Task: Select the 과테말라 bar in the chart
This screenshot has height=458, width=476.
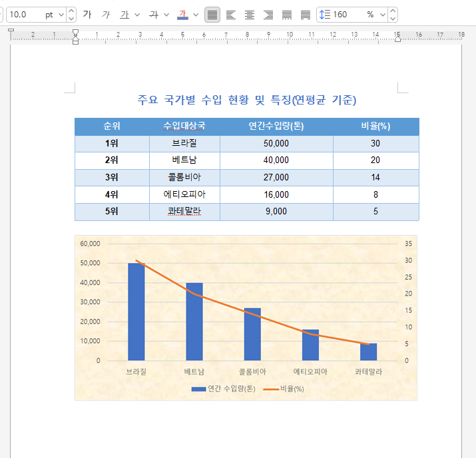Action: [369, 352]
